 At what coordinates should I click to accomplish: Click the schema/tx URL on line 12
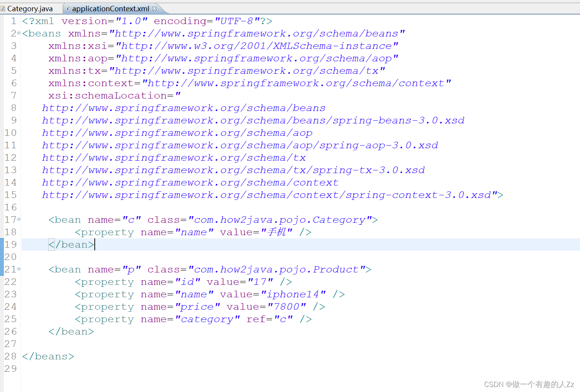tap(174, 158)
